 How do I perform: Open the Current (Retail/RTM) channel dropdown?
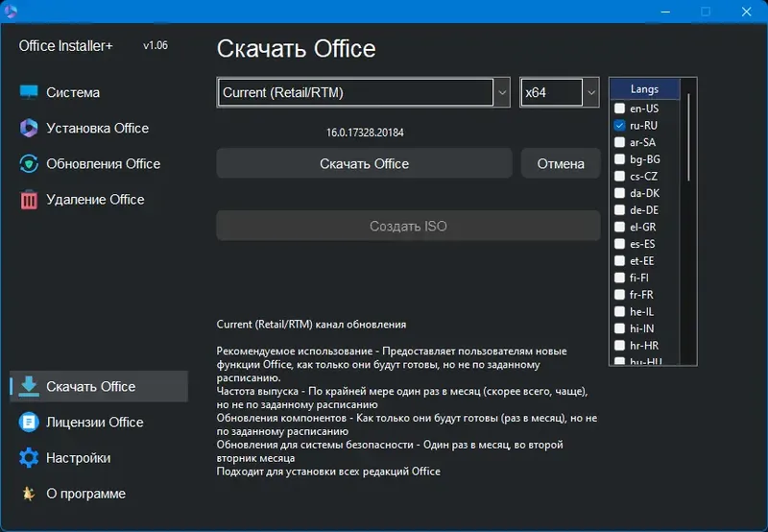501,93
